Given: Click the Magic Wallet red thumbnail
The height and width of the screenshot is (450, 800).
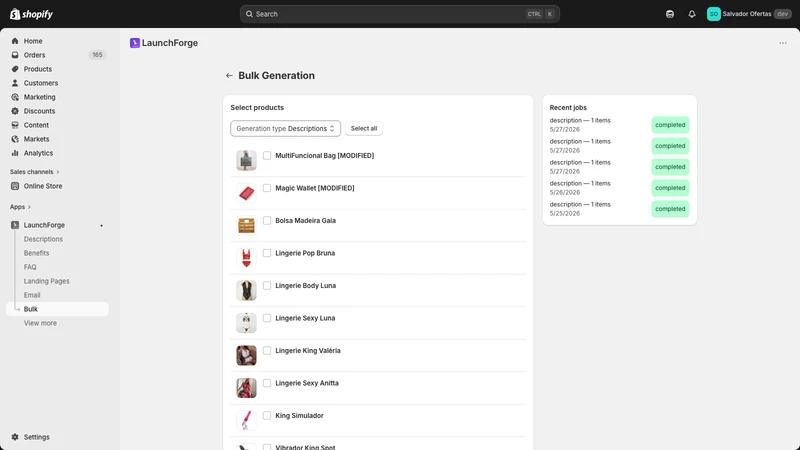Looking at the screenshot, I should tap(246, 193).
